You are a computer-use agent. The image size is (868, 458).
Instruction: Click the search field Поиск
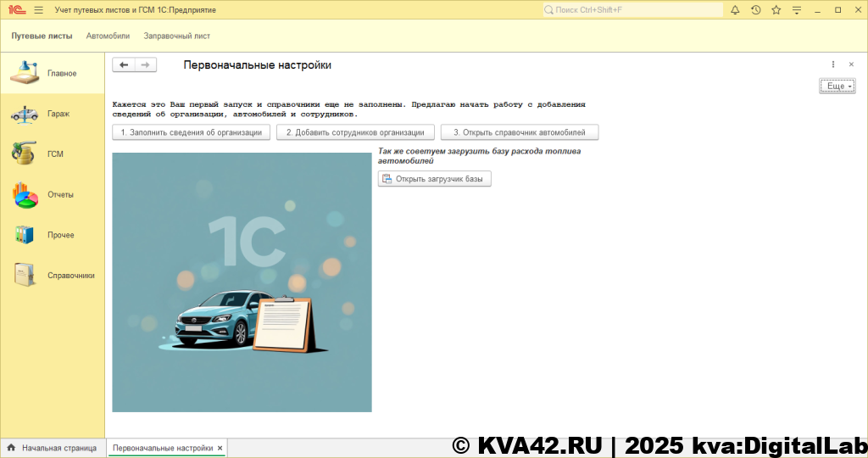pos(633,10)
